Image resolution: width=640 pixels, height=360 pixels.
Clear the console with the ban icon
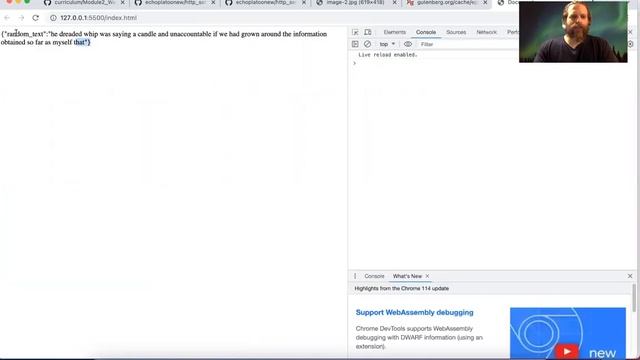367,44
